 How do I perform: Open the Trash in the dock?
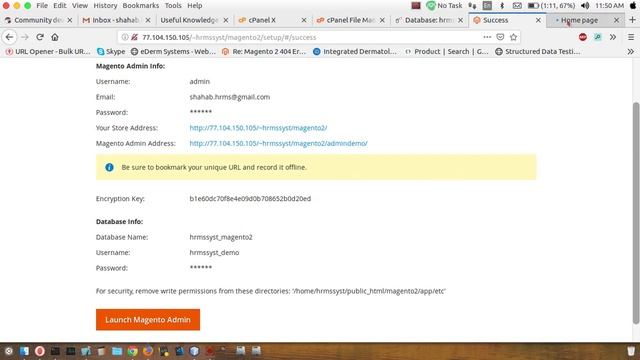[x=631, y=351]
